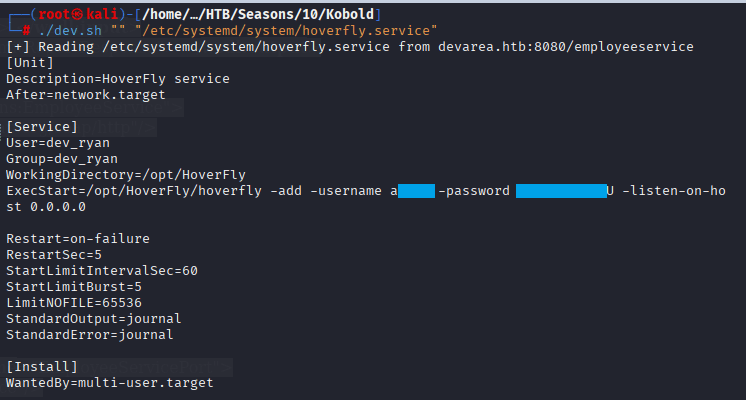Screen dimensions: 746x400
Task: Click the blue redacted password block
Action: click(x=561, y=190)
